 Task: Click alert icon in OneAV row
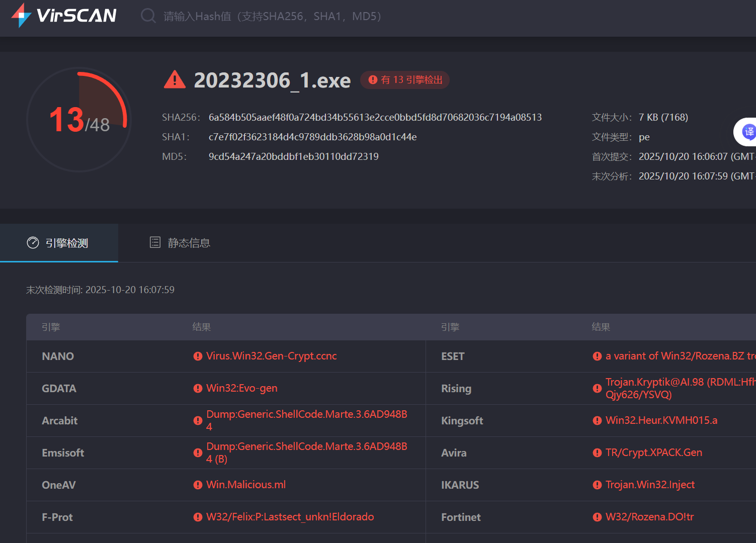click(x=198, y=485)
